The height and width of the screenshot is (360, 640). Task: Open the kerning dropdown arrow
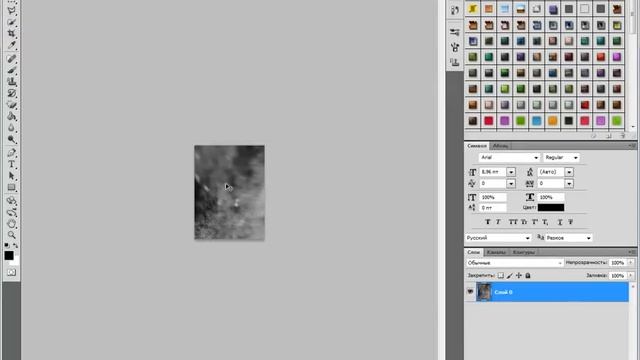point(511,184)
